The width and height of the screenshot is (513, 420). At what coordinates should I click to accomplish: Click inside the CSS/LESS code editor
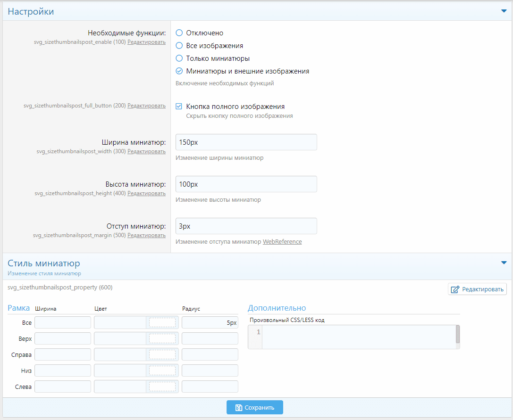[x=359, y=337]
